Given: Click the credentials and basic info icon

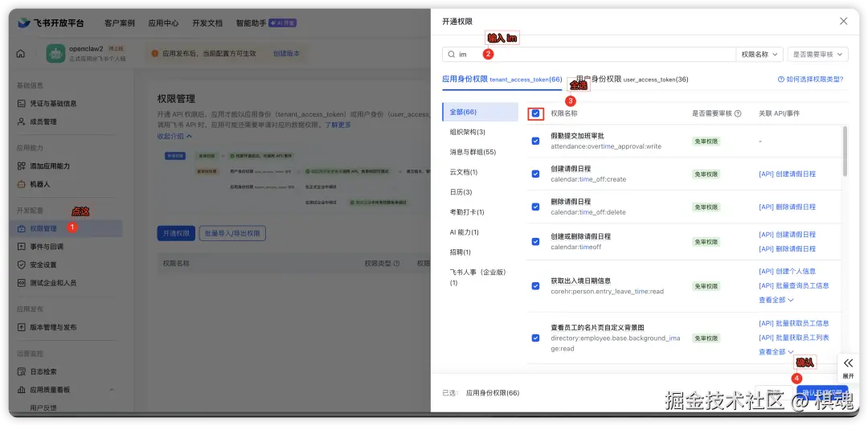Looking at the screenshot, I should pos(22,104).
